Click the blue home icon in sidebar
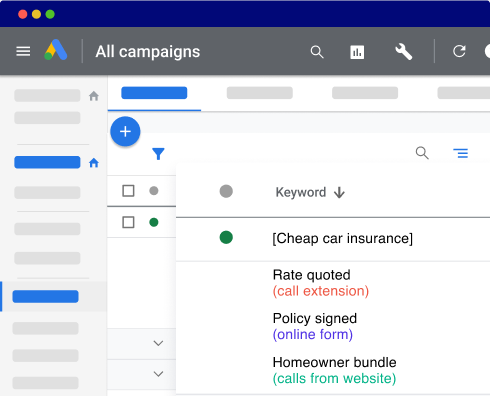Viewport: 490px width, 396px height. point(94,163)
